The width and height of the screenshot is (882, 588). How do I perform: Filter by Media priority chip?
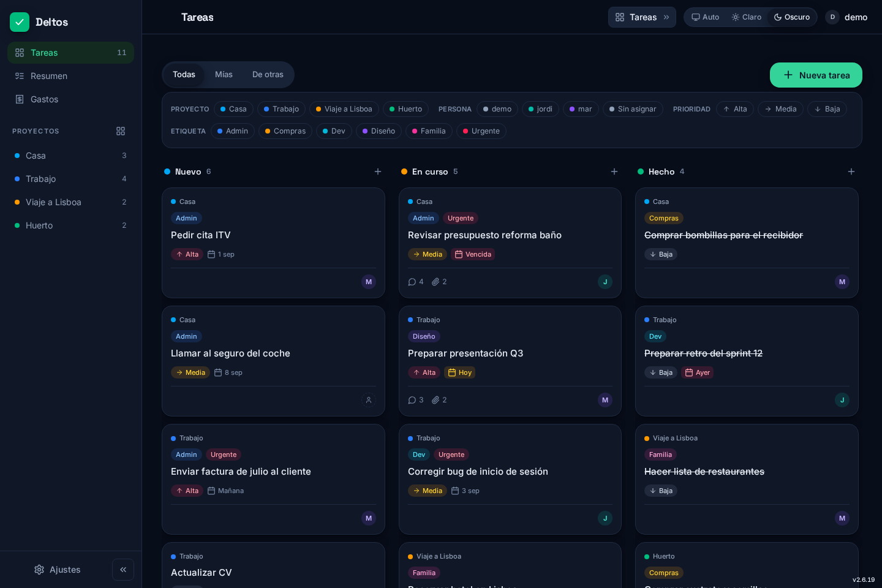click(x=780, y=109)
